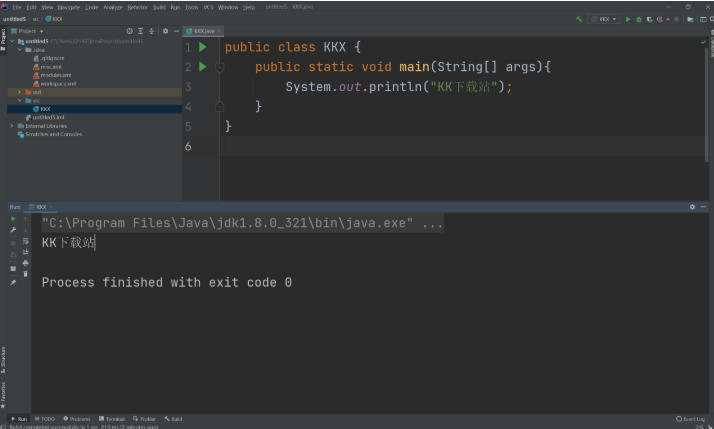Expand the out folder in project tree
This screenshot has height=429, width=714.
[x=19, y=92]
